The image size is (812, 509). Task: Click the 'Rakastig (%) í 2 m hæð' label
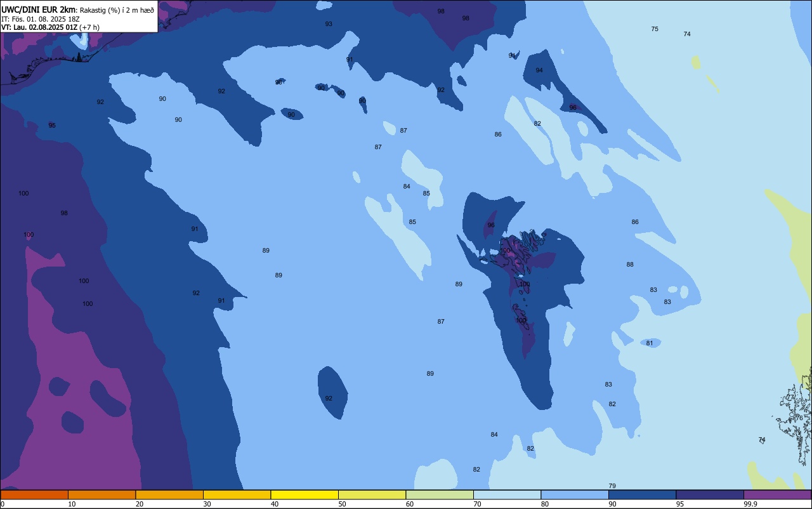(x=117, y=10)
